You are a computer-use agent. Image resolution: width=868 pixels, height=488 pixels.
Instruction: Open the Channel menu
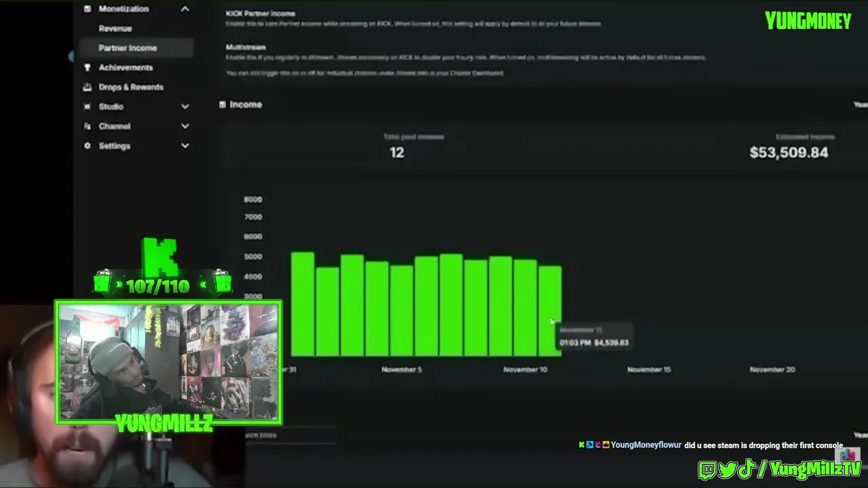115,126
